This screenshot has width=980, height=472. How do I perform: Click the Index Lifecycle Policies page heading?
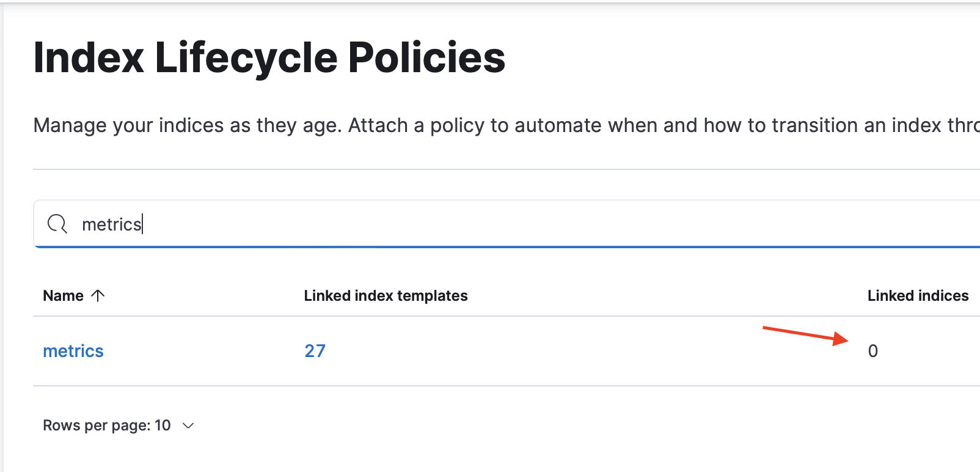coord(269,58)
